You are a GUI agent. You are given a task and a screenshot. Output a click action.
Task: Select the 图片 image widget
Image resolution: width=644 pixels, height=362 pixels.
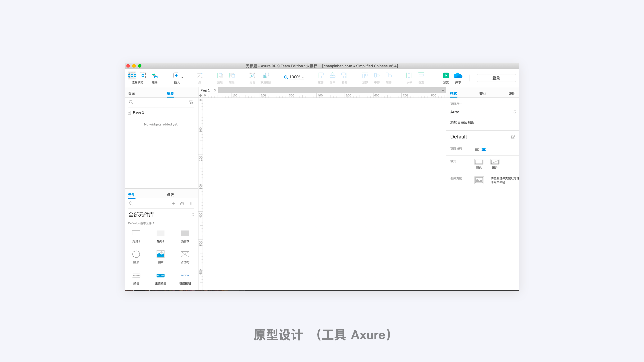coord(161,257)
